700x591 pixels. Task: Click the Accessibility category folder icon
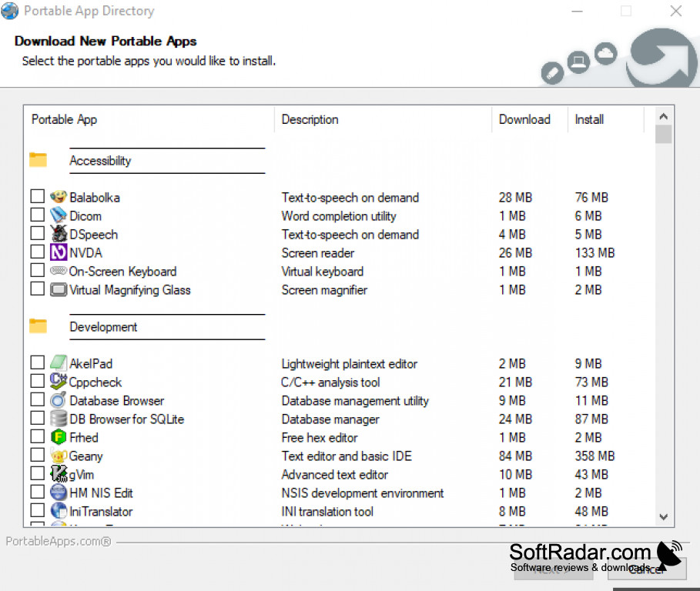(x=38, y=160)
